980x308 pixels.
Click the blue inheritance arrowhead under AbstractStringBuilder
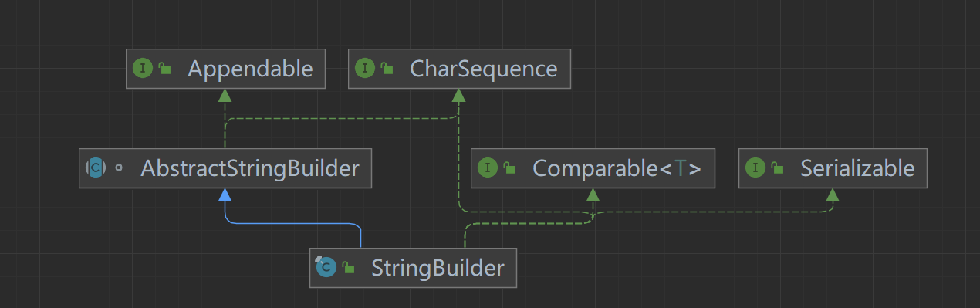coord(225,195)
